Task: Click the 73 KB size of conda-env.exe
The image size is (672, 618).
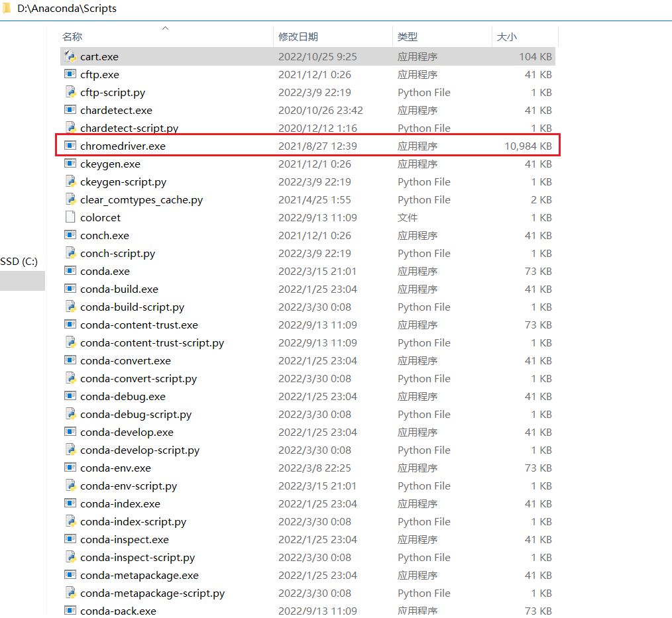Action: click(538, 468)
